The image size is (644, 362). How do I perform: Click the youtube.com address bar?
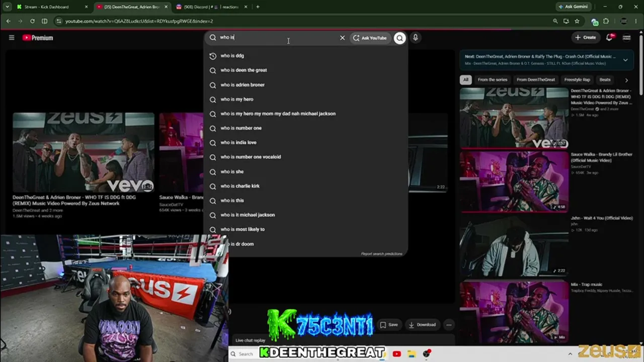pyautogui.click(x=302, y=21)
